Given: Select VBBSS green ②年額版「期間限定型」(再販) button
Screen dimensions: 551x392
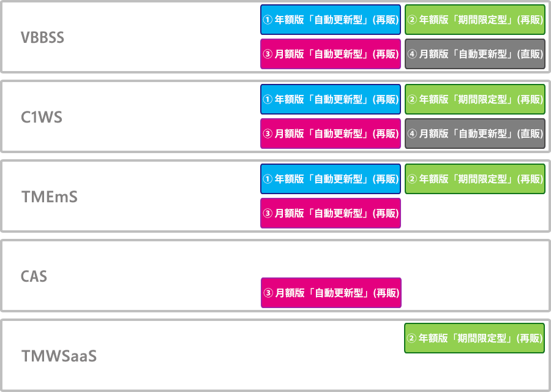Looking at the screenshot, I should (474, 20).
